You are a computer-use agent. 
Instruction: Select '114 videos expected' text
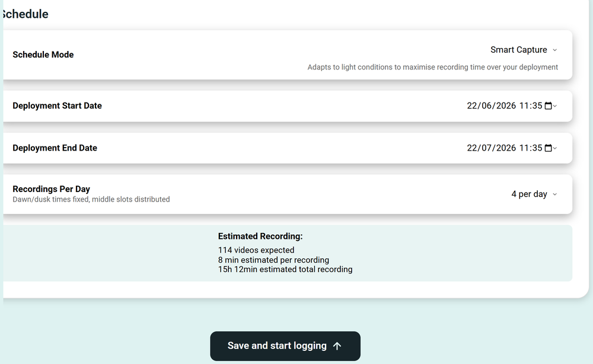256,250
